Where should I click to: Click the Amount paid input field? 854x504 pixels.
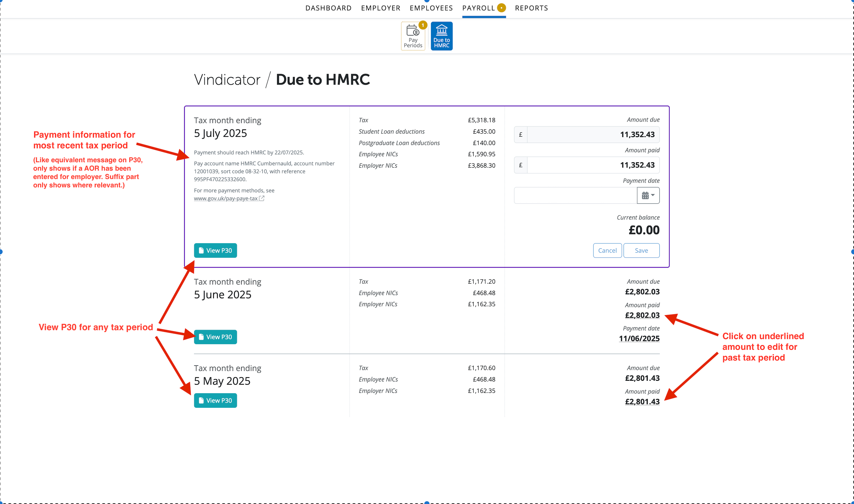click(x=593, y=165)
